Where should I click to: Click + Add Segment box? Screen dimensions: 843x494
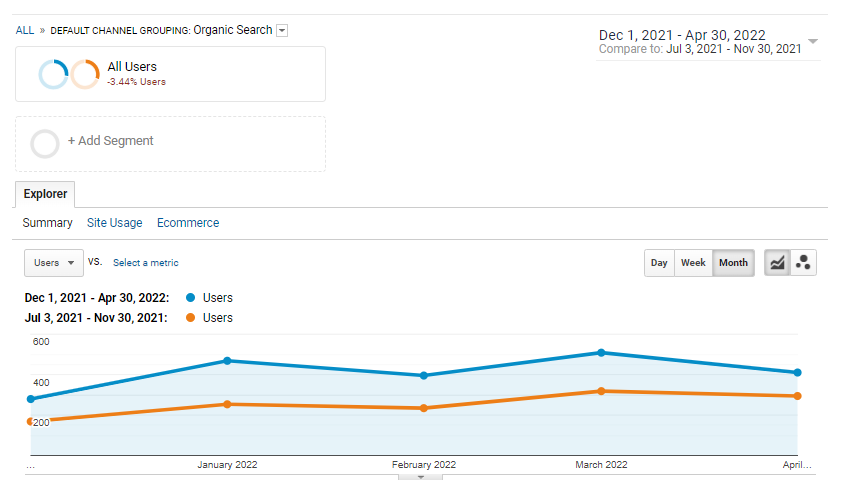coord(170,142)
